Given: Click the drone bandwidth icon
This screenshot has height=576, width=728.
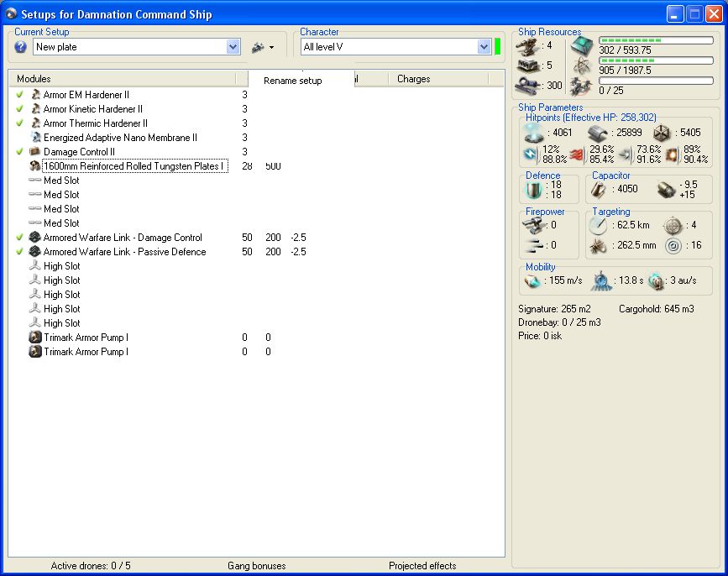Looking at the screenshot, I should (x=581, y=86).
